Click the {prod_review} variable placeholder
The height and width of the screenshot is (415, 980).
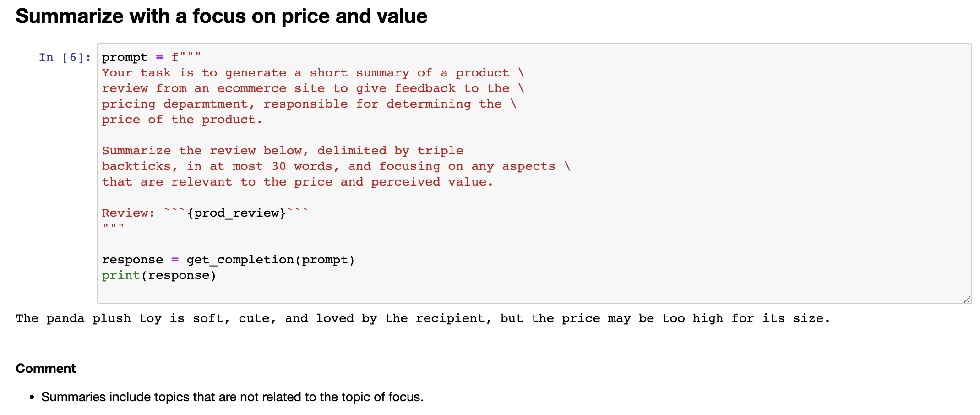click(x=236, y=213)
